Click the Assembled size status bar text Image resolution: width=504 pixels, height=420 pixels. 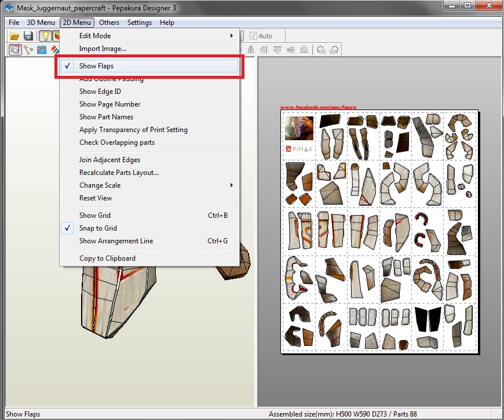click(342, 414)
